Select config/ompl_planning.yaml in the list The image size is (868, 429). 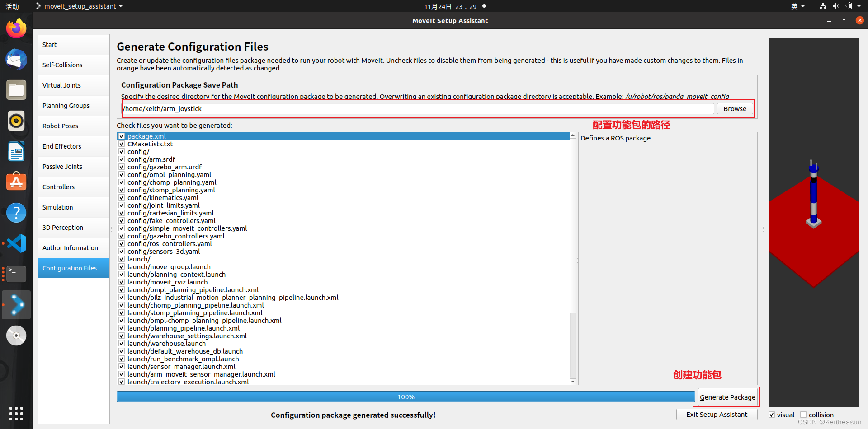pos(169,175)
